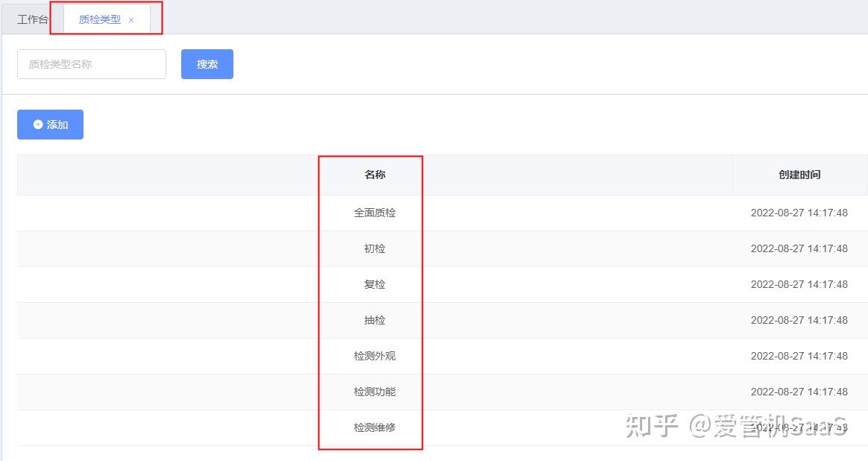Click the 名称 column header
This screenshot has height=461, width=868.
pos(374,175)
